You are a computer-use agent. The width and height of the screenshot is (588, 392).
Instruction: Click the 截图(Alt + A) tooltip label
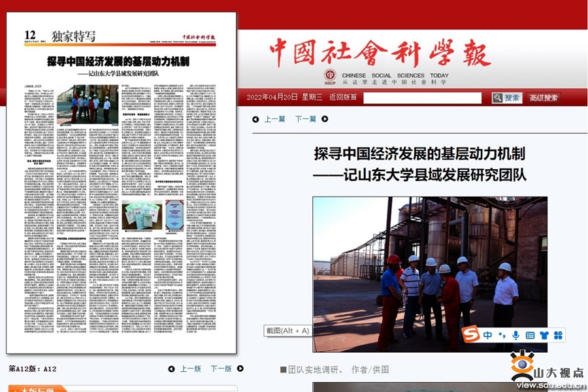pyautogui.click(x=287, y=331)
